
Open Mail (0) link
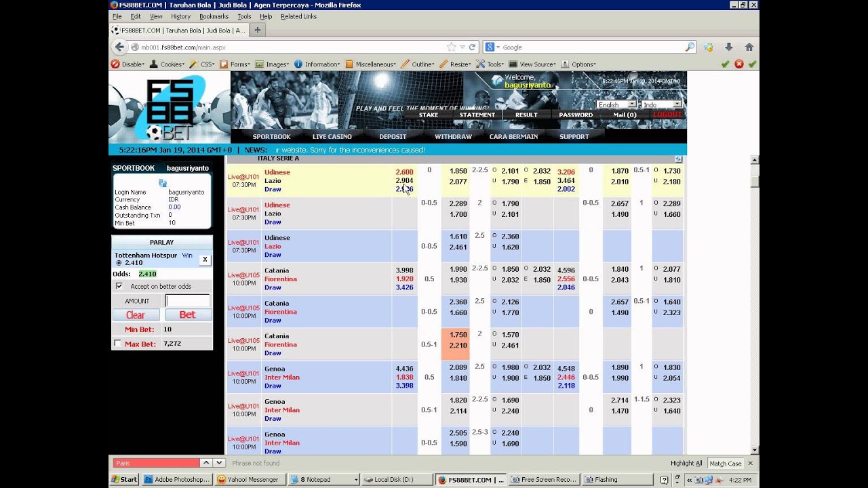click(625, 115)
